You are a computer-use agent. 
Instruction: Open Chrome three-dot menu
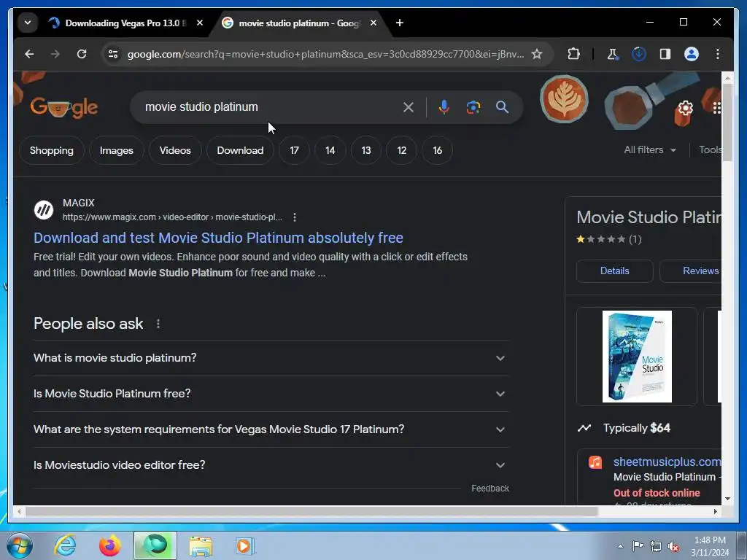718,54
